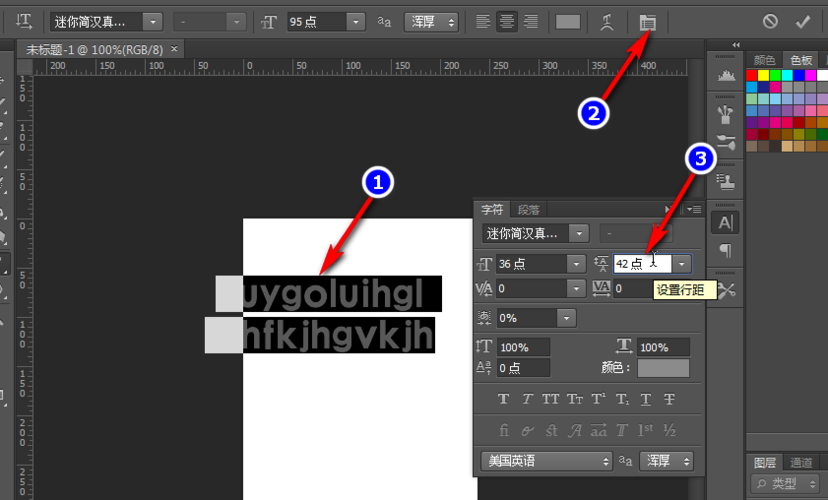Open the Histogram panel icon in dock
828x500 pixels.
click(726, 75)
